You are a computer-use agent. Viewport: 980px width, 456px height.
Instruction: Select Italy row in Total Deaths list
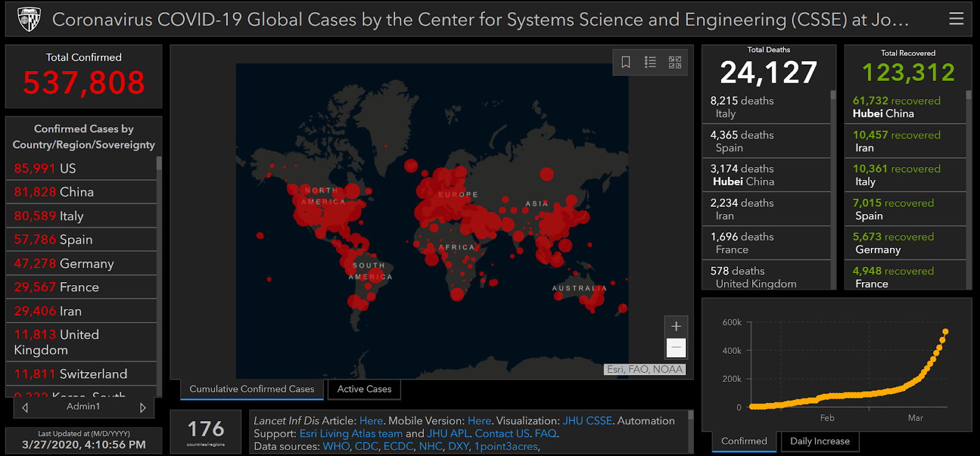point(766,107)
